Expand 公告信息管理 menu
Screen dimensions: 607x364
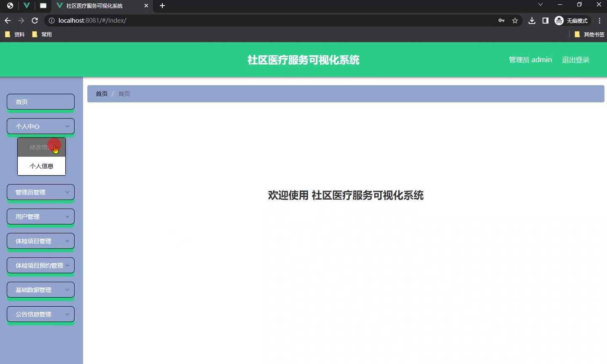(x=40, y=314)
